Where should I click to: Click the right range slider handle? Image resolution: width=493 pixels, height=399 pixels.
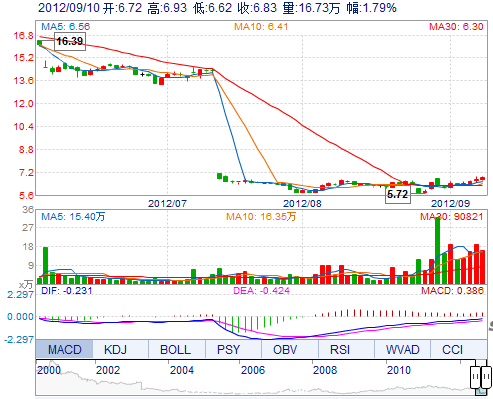point(487,377)
